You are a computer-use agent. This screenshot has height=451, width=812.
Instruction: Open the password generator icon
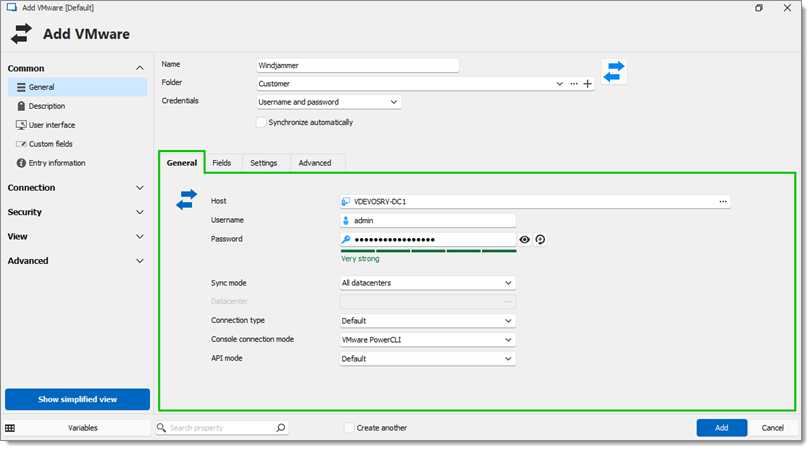click(540, 239)
